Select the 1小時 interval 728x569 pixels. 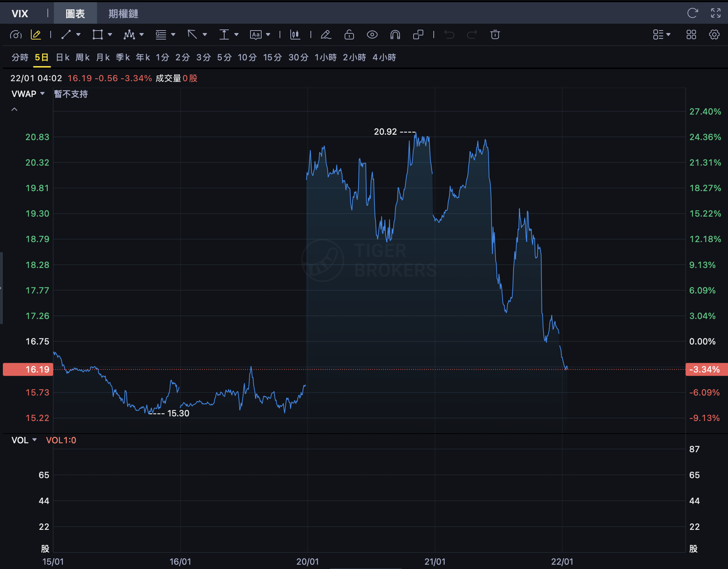coord(326,57)
